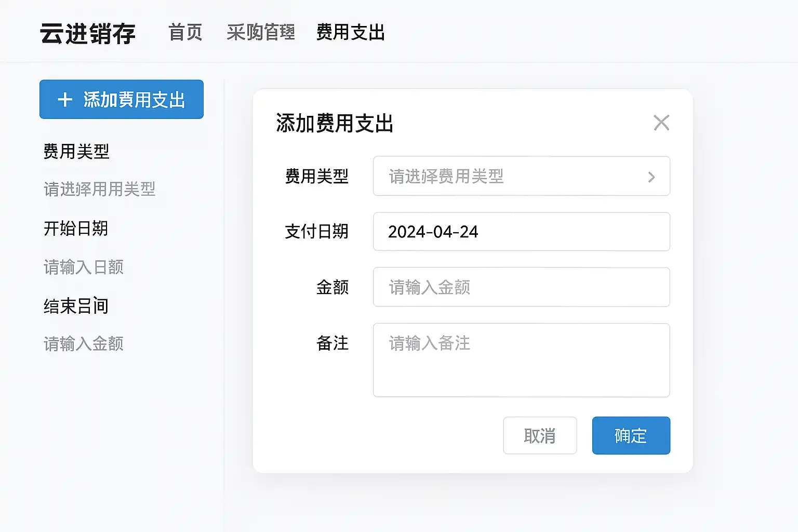Select the 费用支出 nav tab
Screen dimensions: 798x532
351,33
